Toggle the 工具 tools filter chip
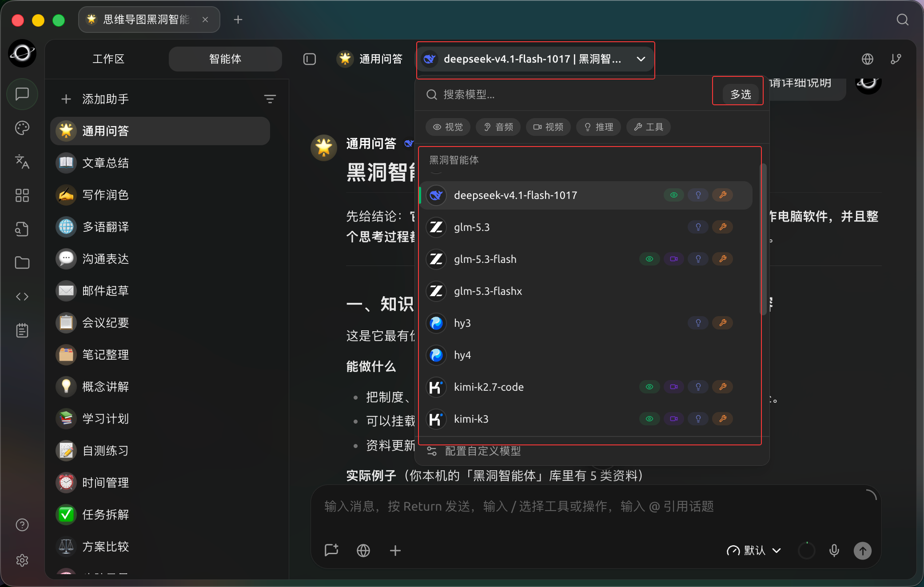924x587 pixels. (x=649, y=127)
